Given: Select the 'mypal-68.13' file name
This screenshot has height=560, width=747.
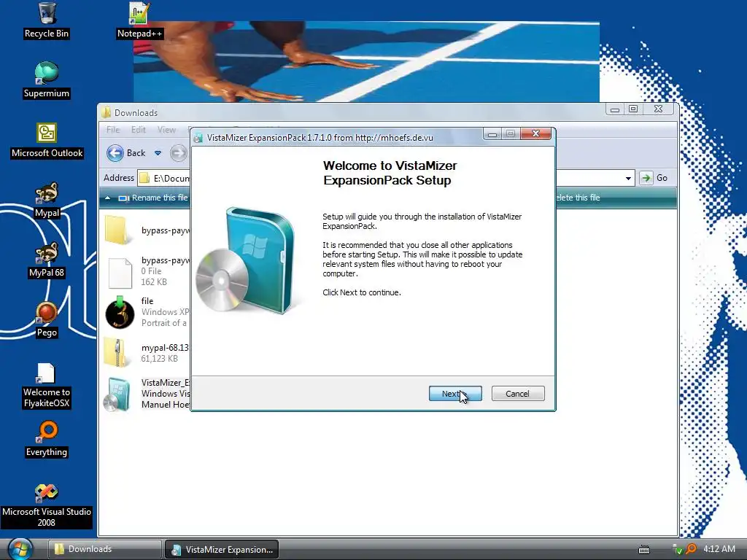Looking at the screenshot, I should (x=165, y=348).
